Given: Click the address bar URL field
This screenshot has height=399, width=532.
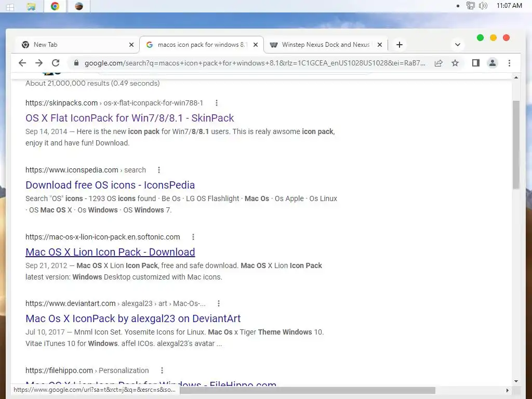Looking at the screenshot, I should coord(255,63).
